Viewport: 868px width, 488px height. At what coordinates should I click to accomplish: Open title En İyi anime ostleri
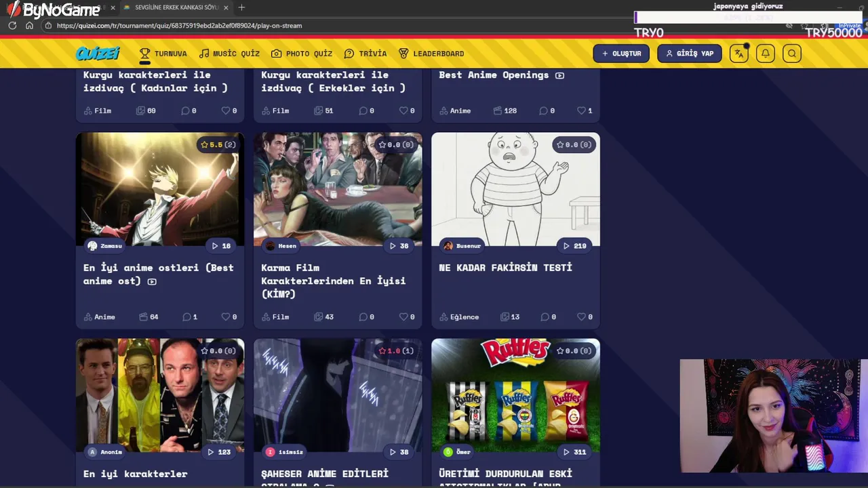pyautogui.click(x=159, y=274)
